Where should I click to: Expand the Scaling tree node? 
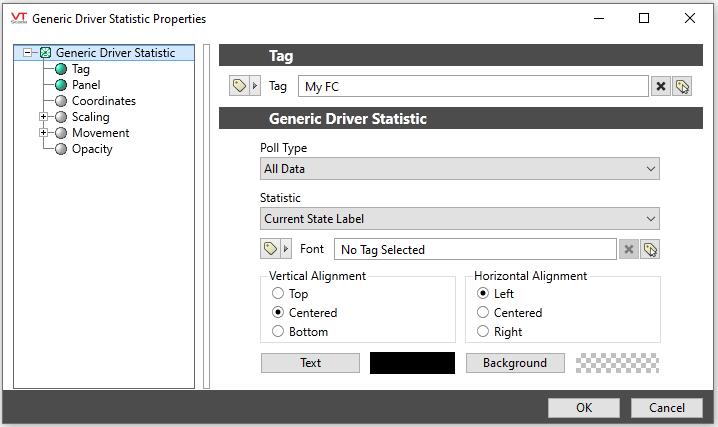click(x=44, y=117)
